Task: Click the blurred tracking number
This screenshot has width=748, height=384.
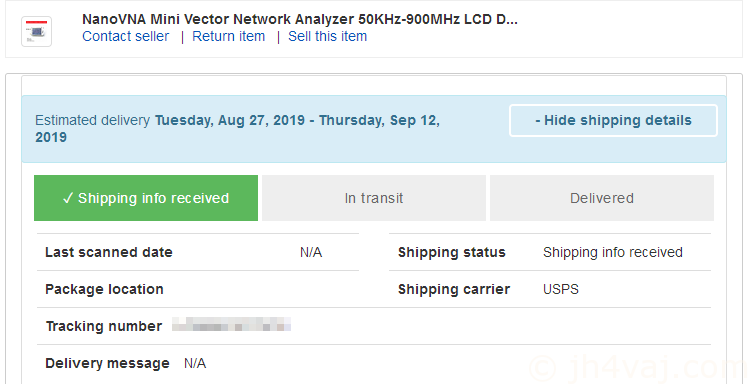Action: pos(231,324)
